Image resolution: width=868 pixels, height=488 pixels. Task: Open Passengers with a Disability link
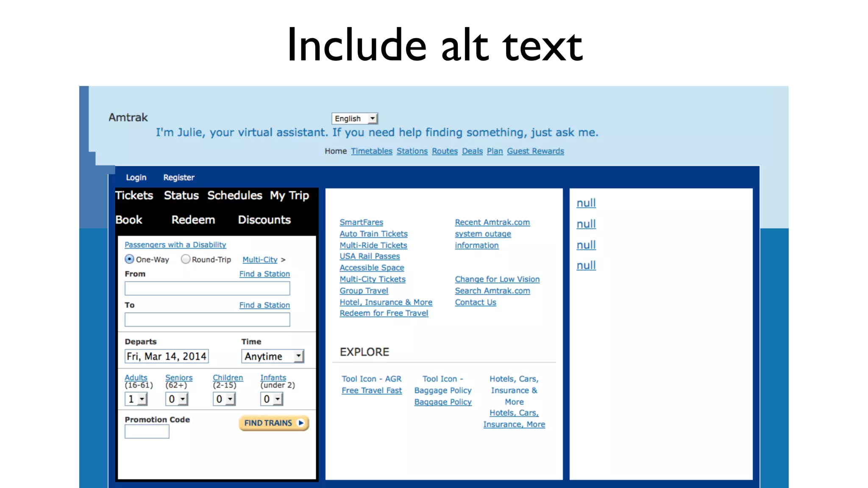coord(175,245)
